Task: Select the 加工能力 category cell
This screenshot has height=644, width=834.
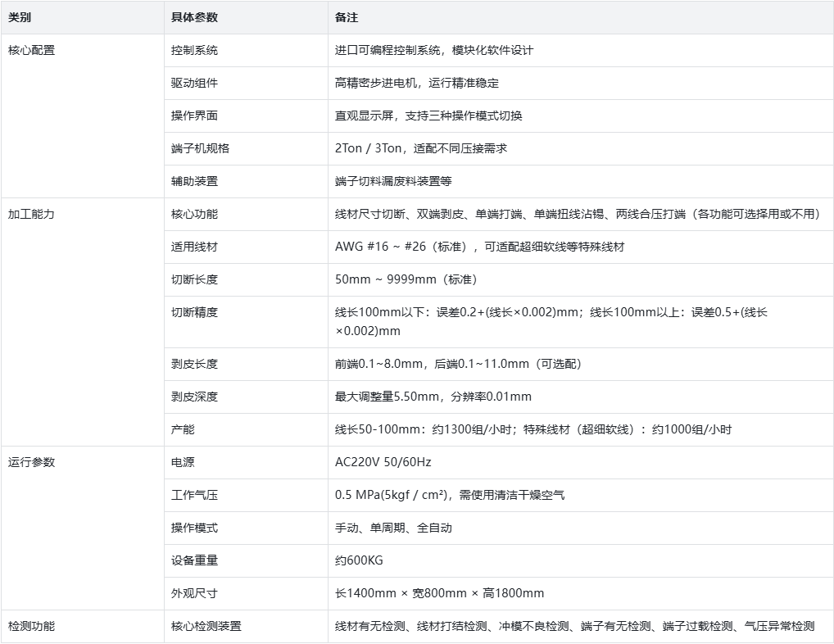Action: (x=31, y=214)
